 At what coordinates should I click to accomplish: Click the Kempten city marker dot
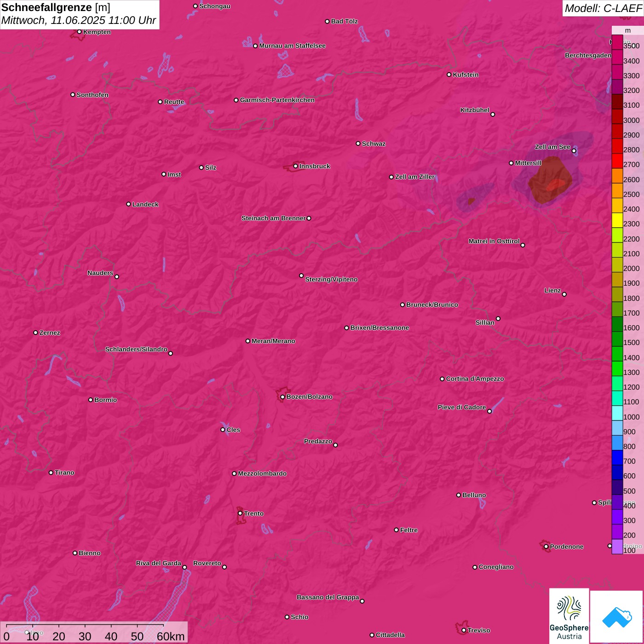[x=79, y=32]
